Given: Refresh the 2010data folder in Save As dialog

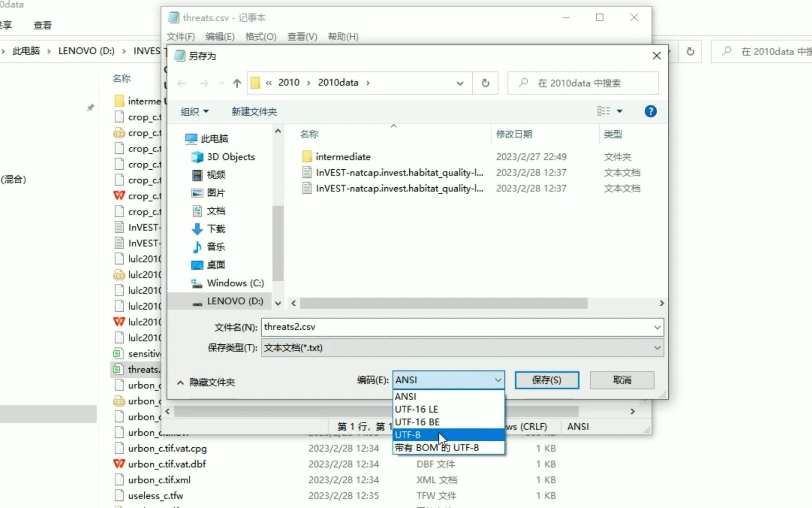Looking at the screenshot, I should [485, 83].
